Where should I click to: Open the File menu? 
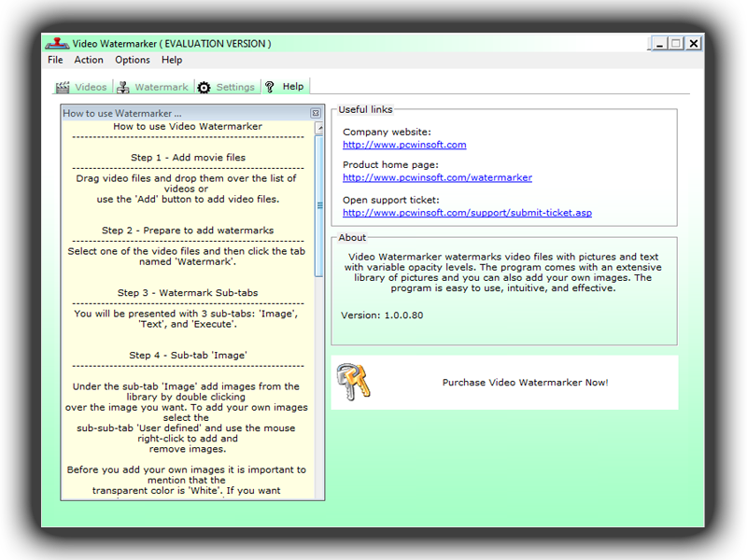(x=55, y=60)
